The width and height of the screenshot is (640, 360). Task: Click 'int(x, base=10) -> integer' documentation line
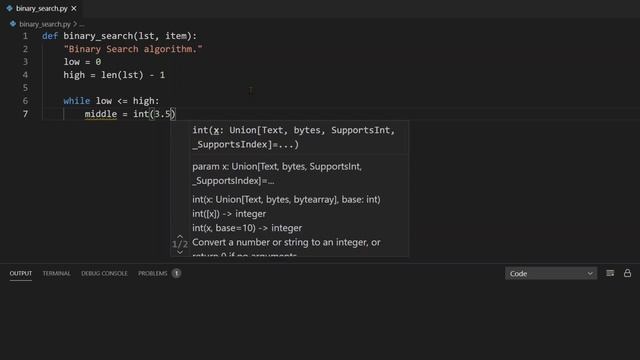247,228
